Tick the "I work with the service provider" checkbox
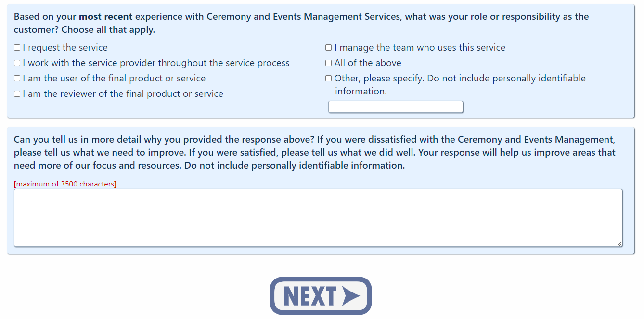 click(x=17, y=63)
